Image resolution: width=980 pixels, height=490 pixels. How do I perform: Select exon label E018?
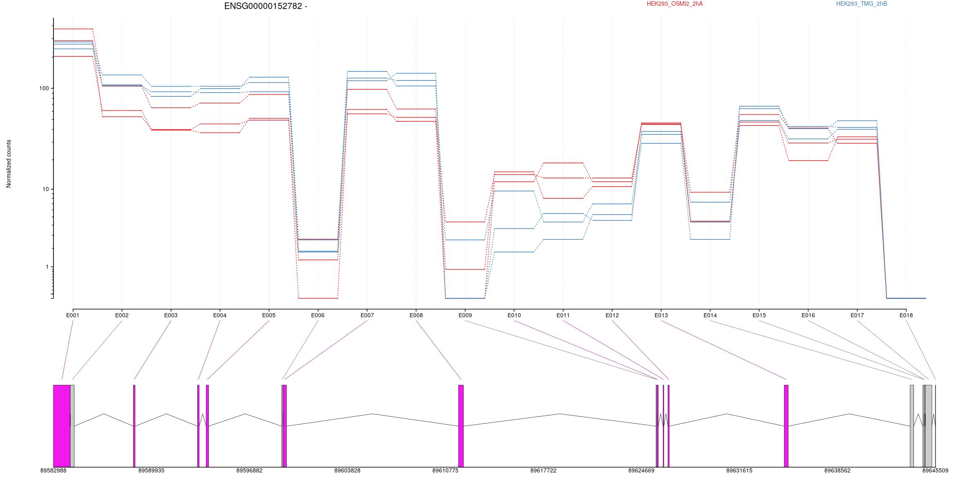906,315
